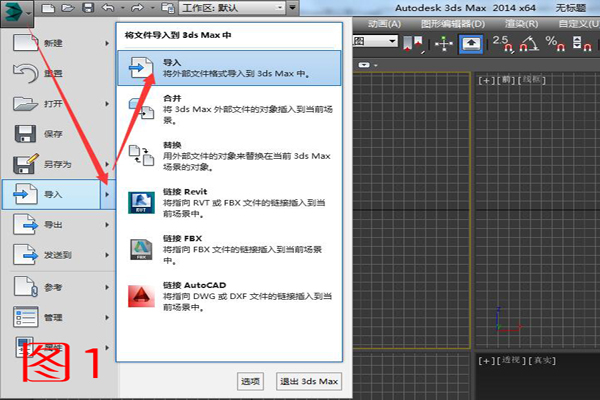Open the 渲染(R) menu
Image resolution: width=600 pixels, height=400 pixels.
pyautogui.click(x=521, y=24)
